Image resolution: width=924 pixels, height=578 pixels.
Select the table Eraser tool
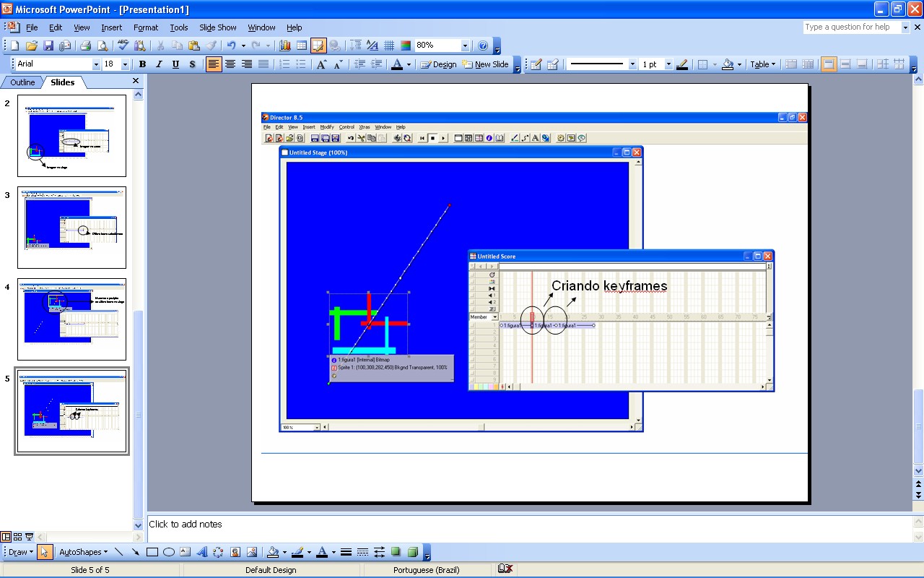(552, 64)
